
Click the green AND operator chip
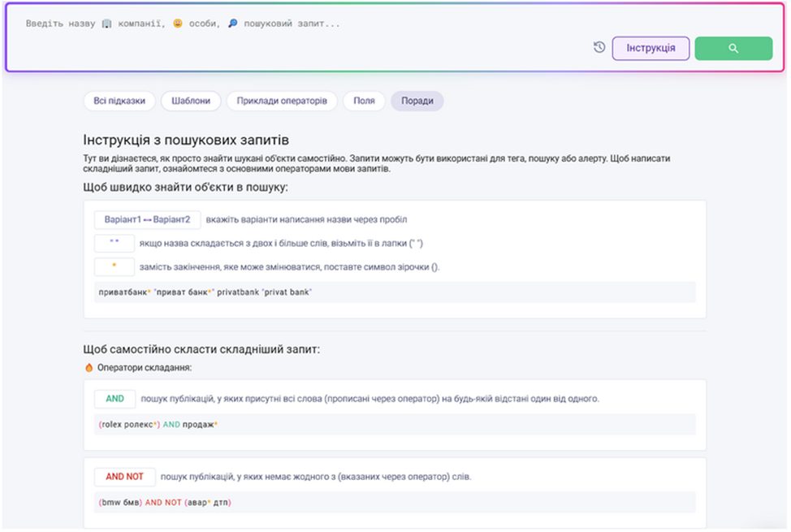[115, 399]
